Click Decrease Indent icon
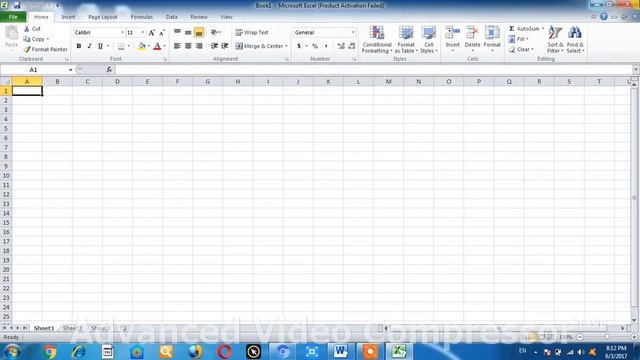640x360 pixels. [214, 46]
